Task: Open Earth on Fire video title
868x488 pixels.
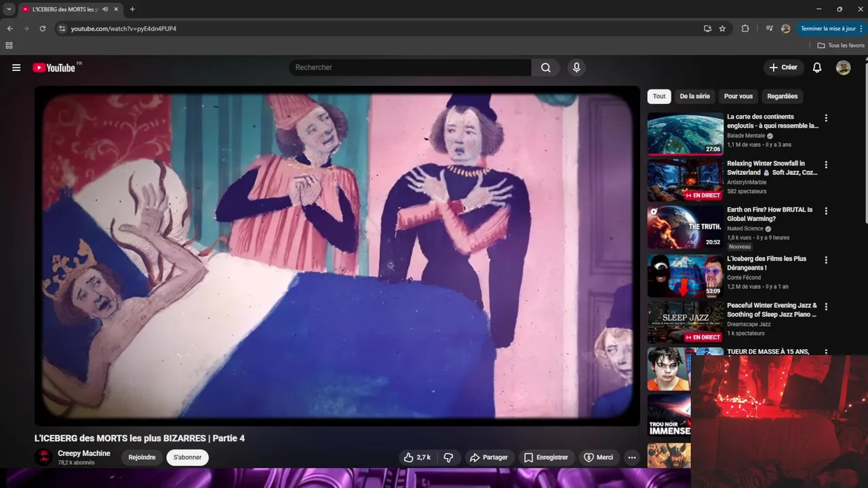Action: tap(770, 214)
